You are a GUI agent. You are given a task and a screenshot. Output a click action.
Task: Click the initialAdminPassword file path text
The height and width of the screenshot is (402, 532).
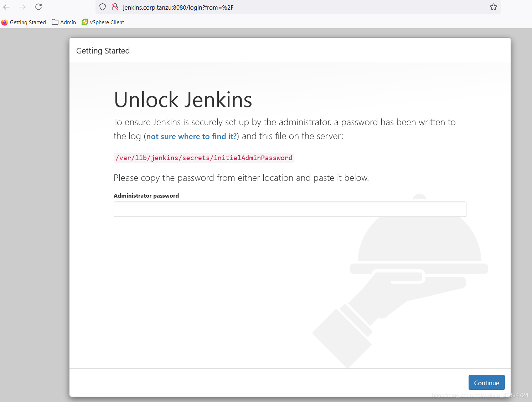(204, 158)
